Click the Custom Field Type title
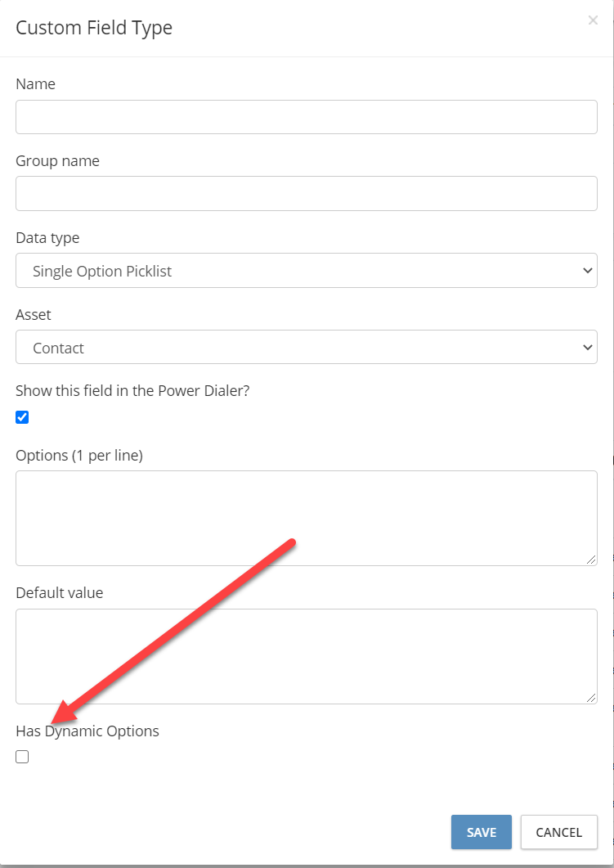614x868 pixels. pos(94,28)
